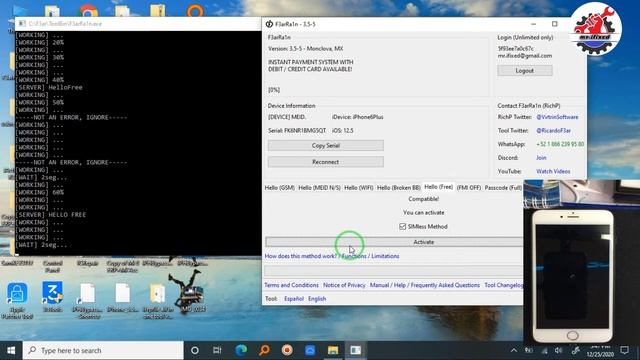Open the Hello (WIFI) tab

[x=358, y=187]
